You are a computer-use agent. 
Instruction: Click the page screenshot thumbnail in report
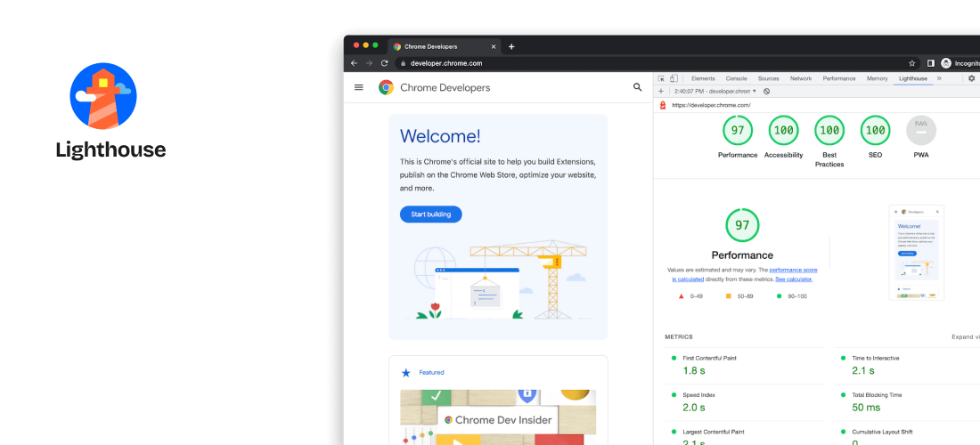click(x=916, y=253)
